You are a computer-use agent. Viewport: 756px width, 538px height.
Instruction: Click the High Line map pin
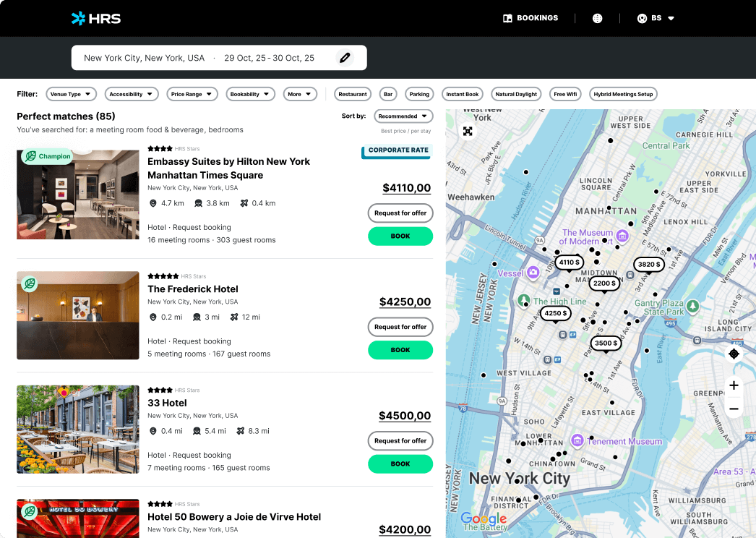coord(523,300)
